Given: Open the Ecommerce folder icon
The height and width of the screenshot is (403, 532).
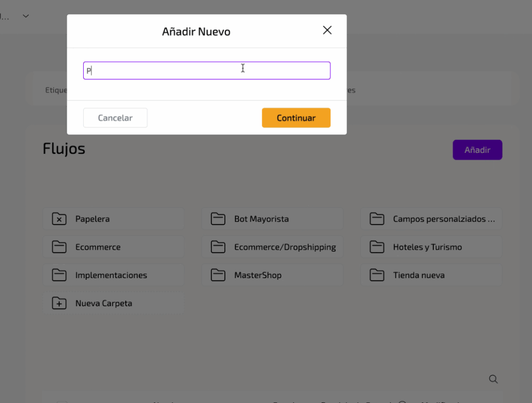Looking at the screenshot, I should coord(59,247).
